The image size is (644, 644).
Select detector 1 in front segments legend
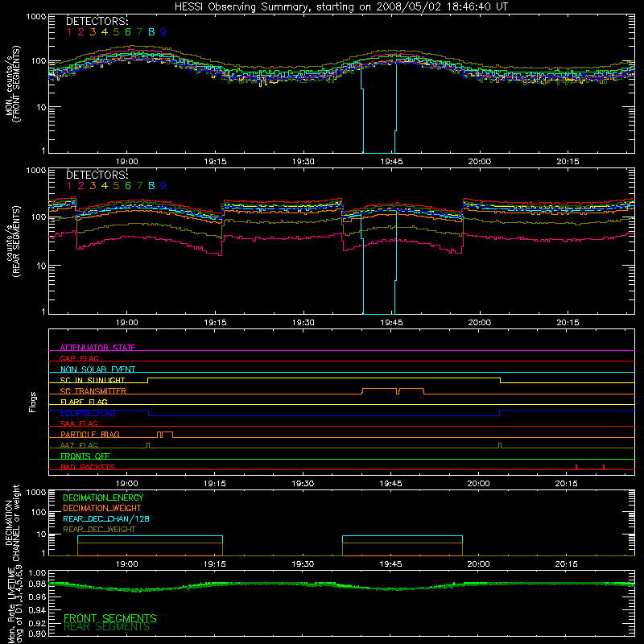(69, 32)
